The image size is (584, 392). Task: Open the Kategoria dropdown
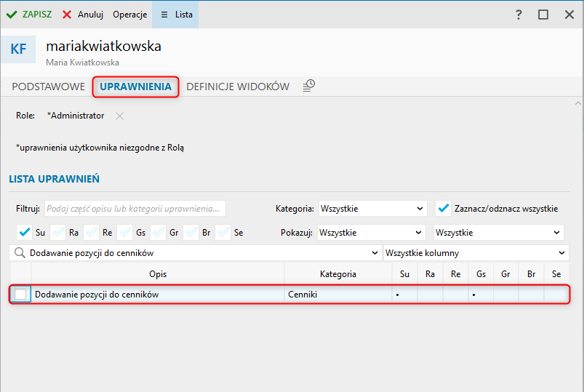click(372, 209)
